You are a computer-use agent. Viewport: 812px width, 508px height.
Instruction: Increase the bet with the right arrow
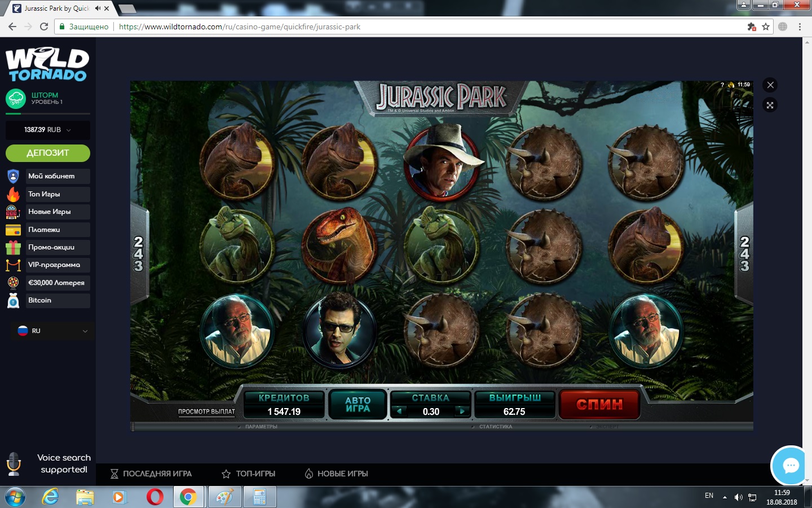pyautogui.click(x=462, y=411)
